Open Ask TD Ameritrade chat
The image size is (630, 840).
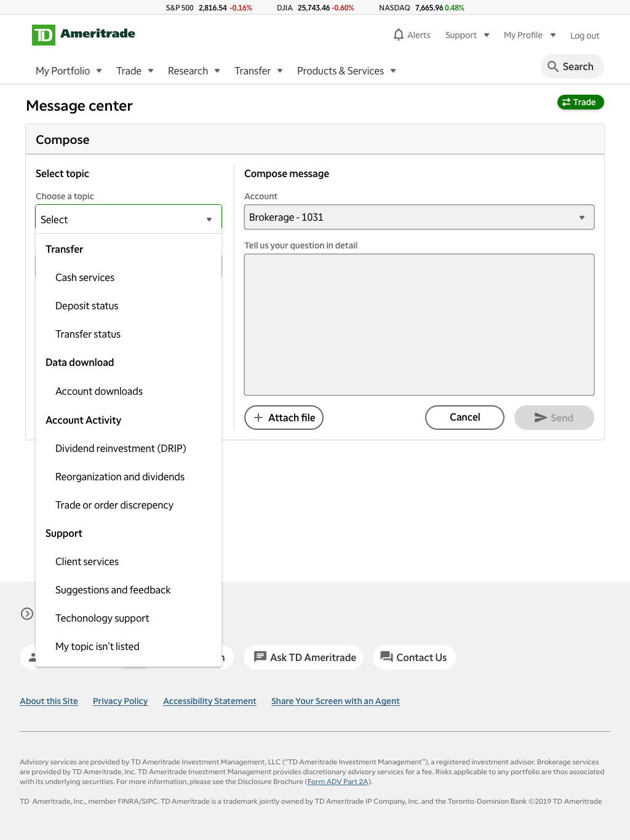click(x=303, y=657)
